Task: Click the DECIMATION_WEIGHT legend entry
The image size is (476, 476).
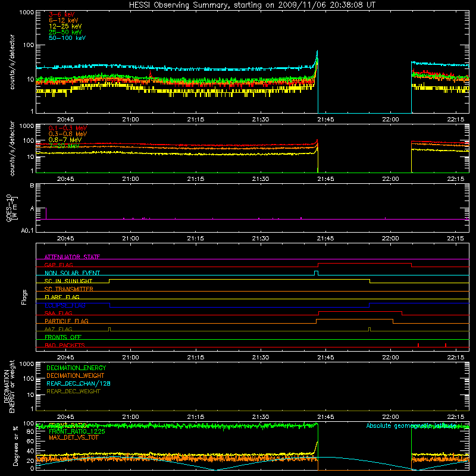Action: 76,376
